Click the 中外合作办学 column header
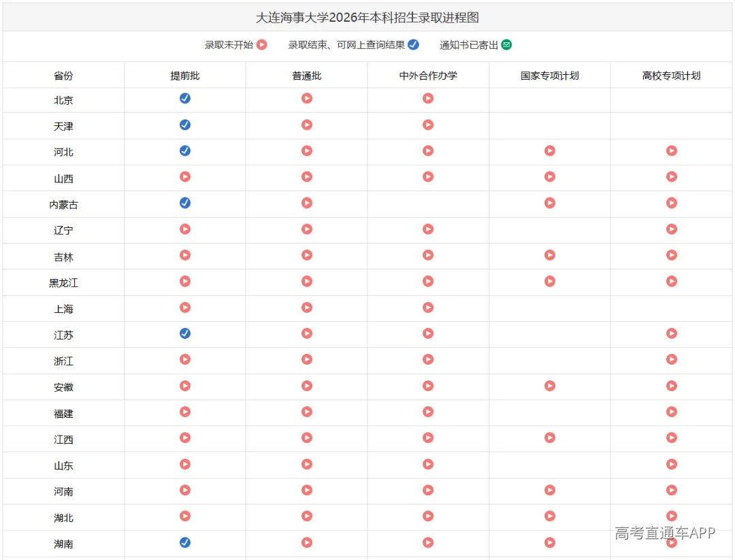This screenshot has height=560, width=735. tap(428, 76)
